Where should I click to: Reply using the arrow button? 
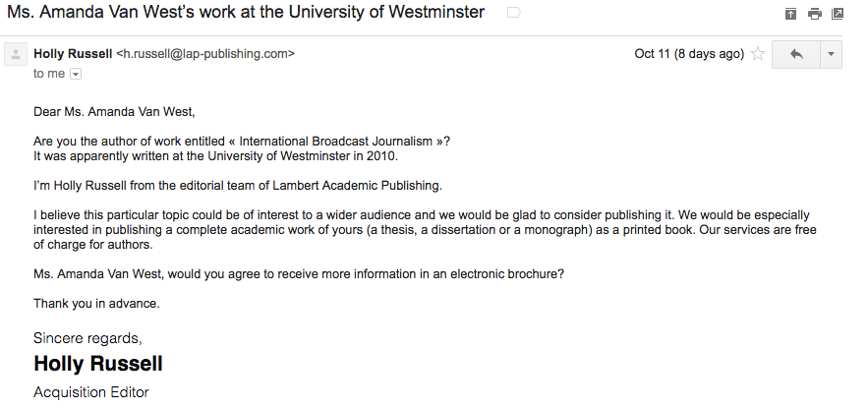pos(796,54)
